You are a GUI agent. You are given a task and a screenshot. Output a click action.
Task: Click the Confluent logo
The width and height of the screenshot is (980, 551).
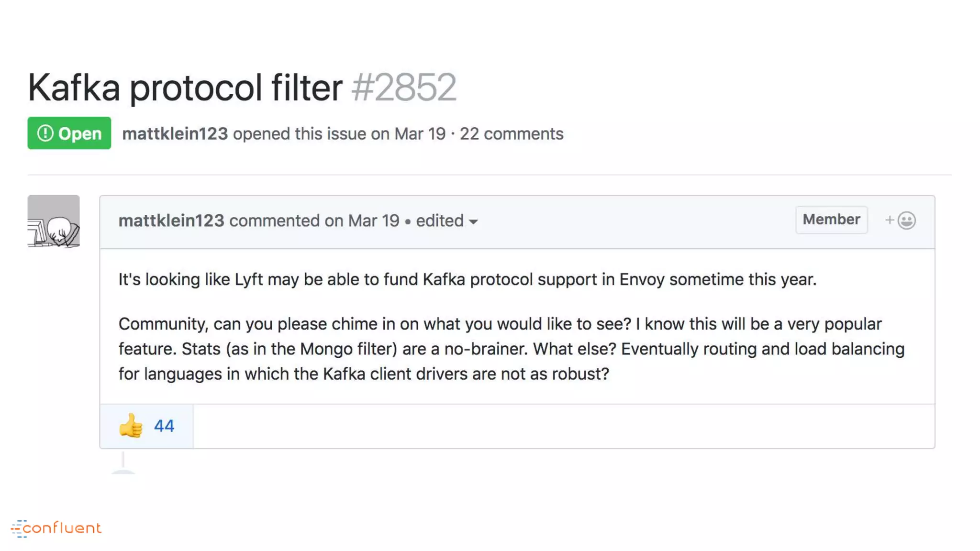pos(56,528)
